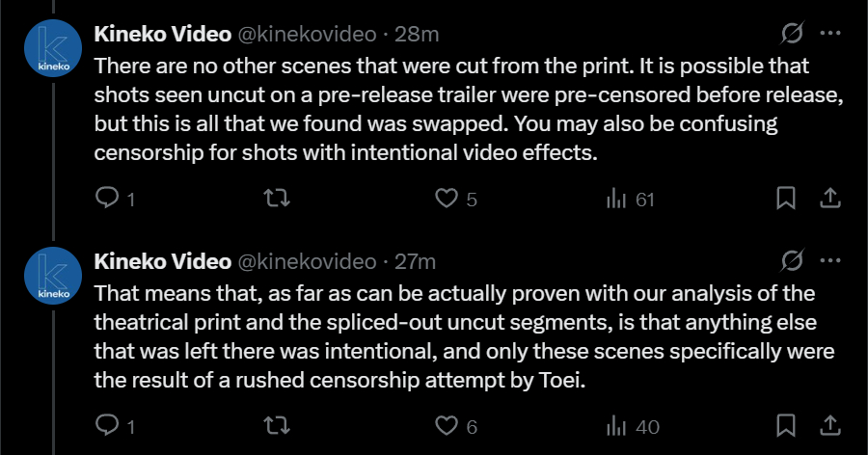Viewport: 868px width, 455px height.
Task: Share the second tweet via share icon
Action: click(x=827, y=425)
